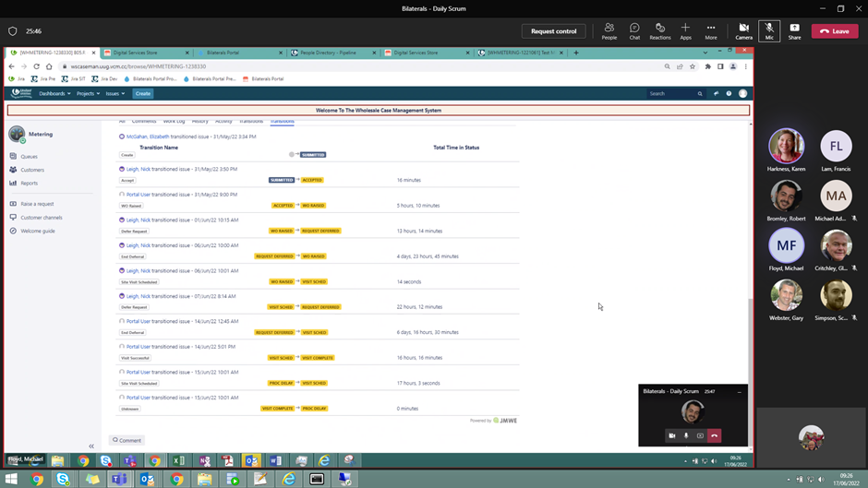Close the WHMETERING-1238330 browser tab

93,53
